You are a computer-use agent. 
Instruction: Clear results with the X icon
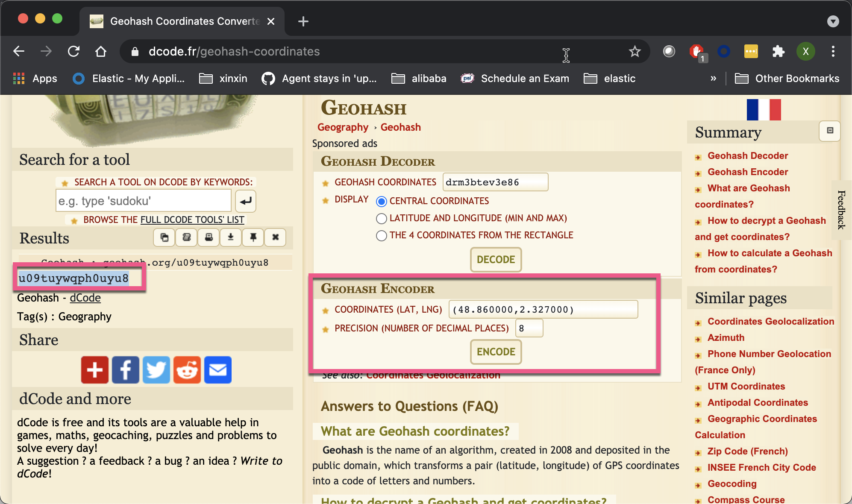[275, 238]
